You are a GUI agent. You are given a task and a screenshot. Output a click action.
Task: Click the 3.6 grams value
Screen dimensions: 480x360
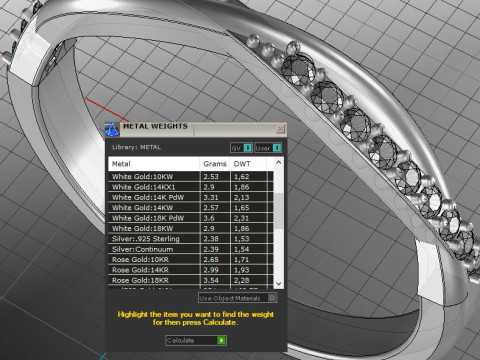[209, 218]
